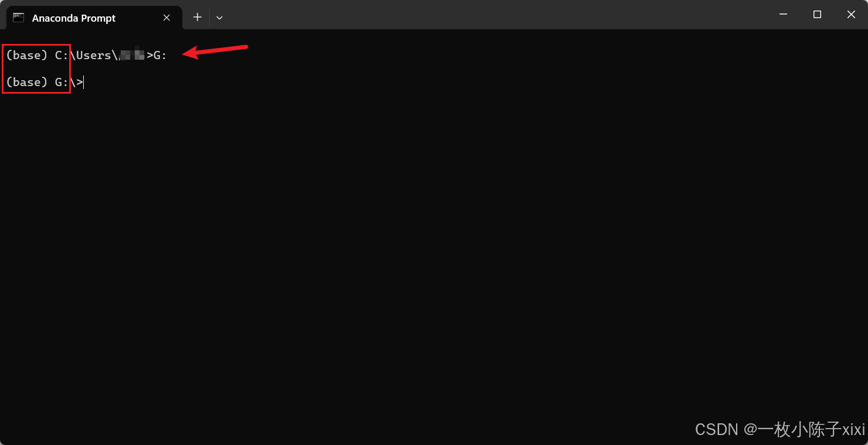Image resolution: width=868 pixels, height=445 pixels.
Task: Click the Users word in the path
Action: pos(93,55)
